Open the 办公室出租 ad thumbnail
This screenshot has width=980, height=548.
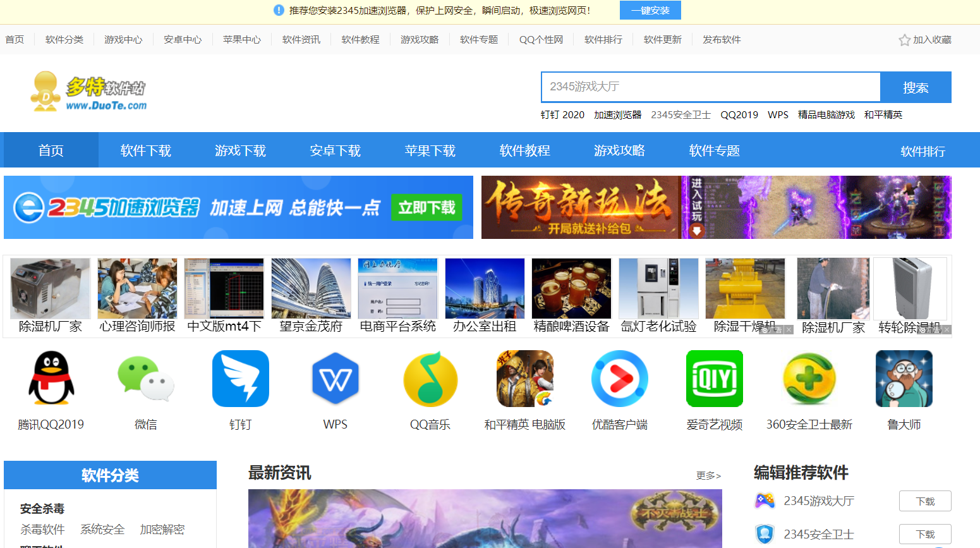coord(485,288)
